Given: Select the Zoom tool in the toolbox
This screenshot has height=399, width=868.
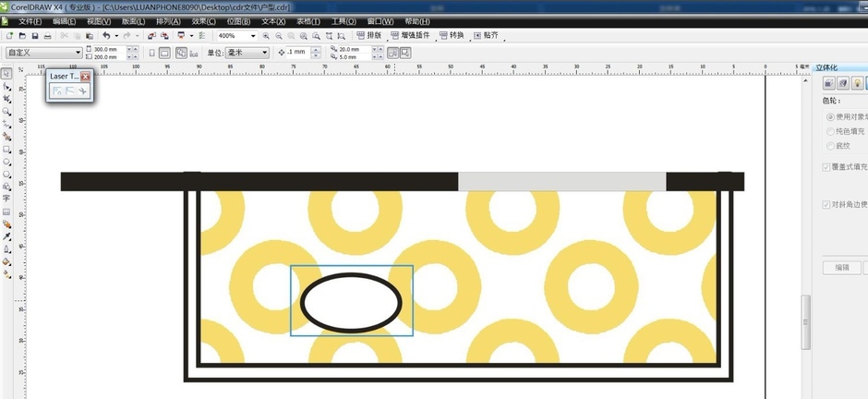Looking at the screenshot, I should (x=6, y=112).
